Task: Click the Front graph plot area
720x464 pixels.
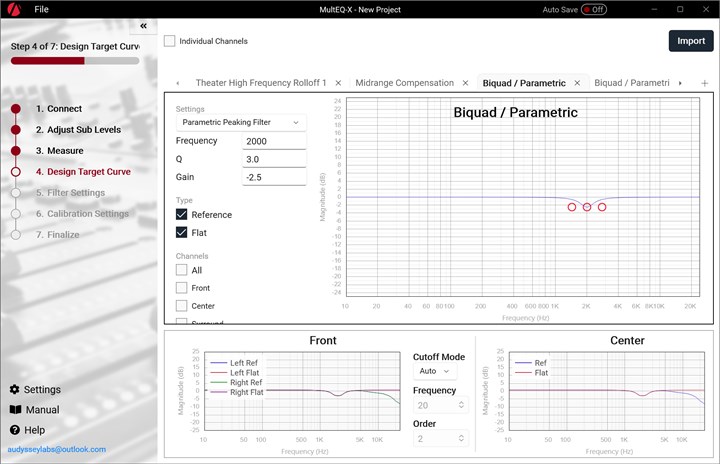Action: tap(302, 391)
